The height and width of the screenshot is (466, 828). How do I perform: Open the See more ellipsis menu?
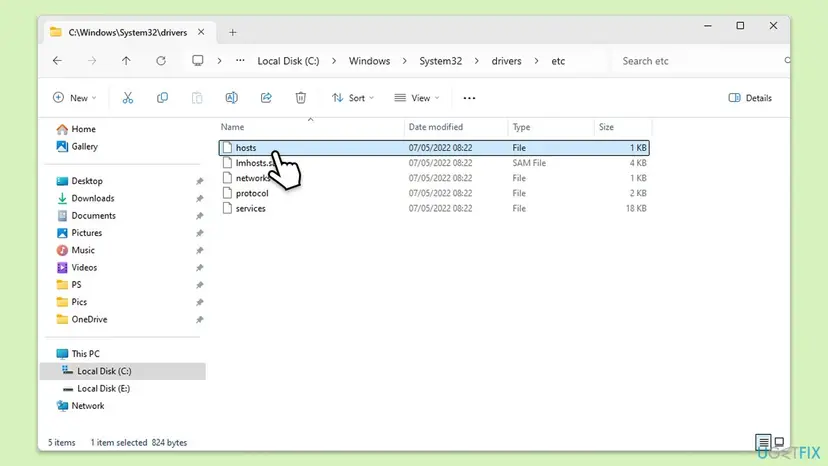(x=469, y=98)
